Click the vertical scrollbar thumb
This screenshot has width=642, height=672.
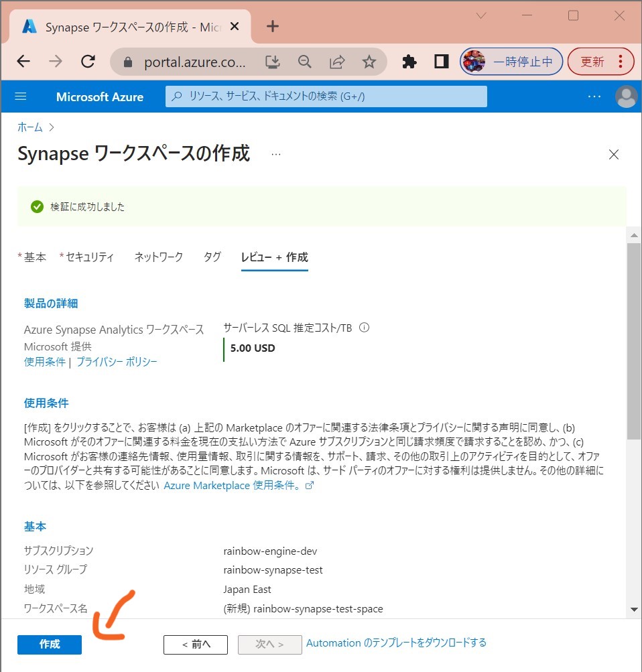pyautogui.click(x=634, y=341)
